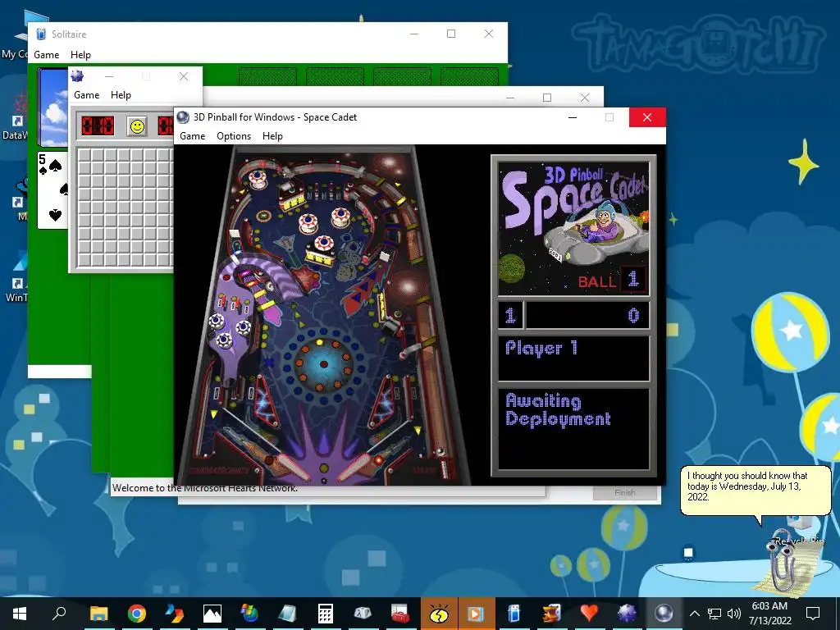Image resolution: width=840 pixels, height=630 pixels.
Task: Click the pinball table playfield
Action: tap(323, 315)
